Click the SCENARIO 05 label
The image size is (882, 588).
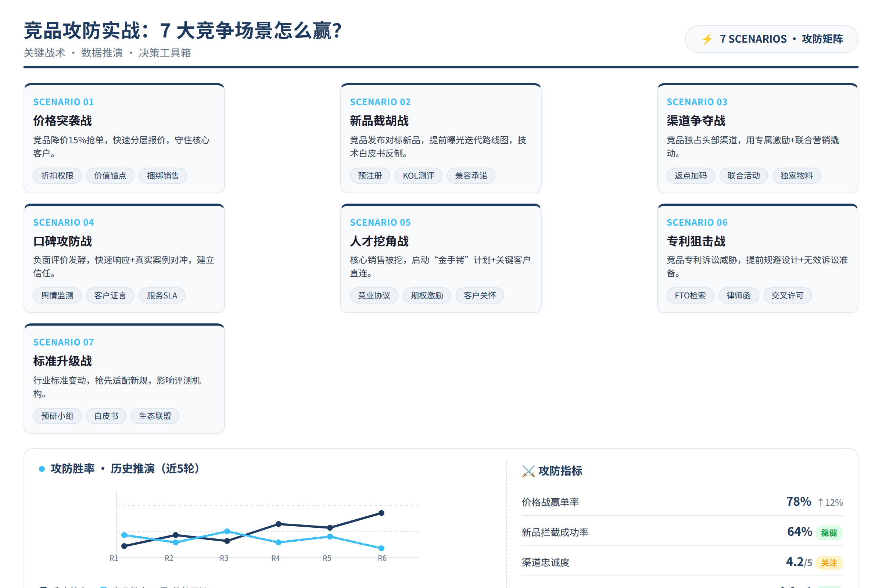pos(380,222)
